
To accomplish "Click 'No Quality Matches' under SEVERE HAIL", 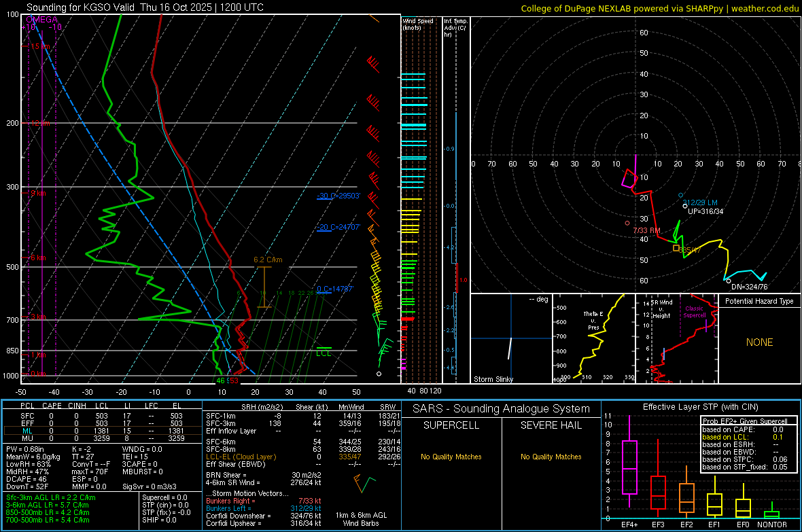I will (x=551, y=457).
